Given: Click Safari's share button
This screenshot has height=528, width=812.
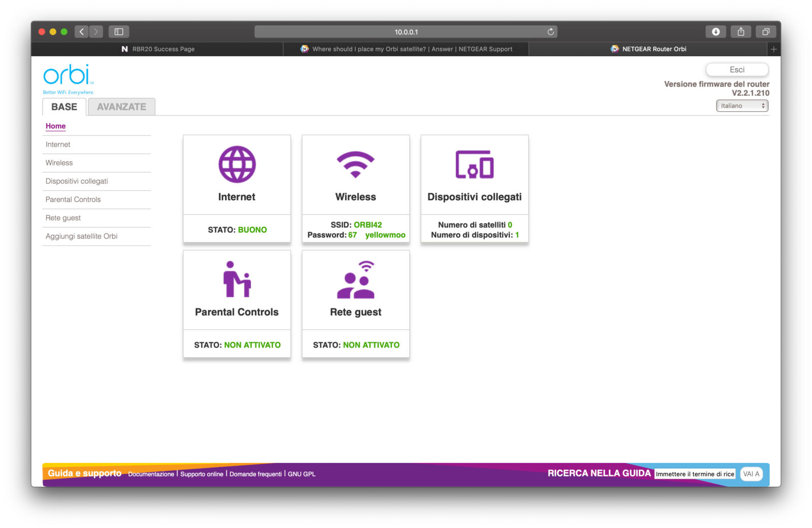Looking at the screenshot, I should 741,31.
